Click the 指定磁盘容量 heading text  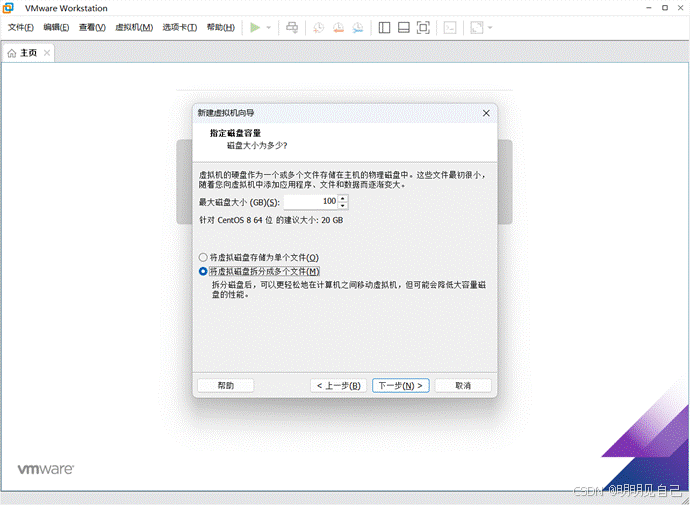point(235,133)
